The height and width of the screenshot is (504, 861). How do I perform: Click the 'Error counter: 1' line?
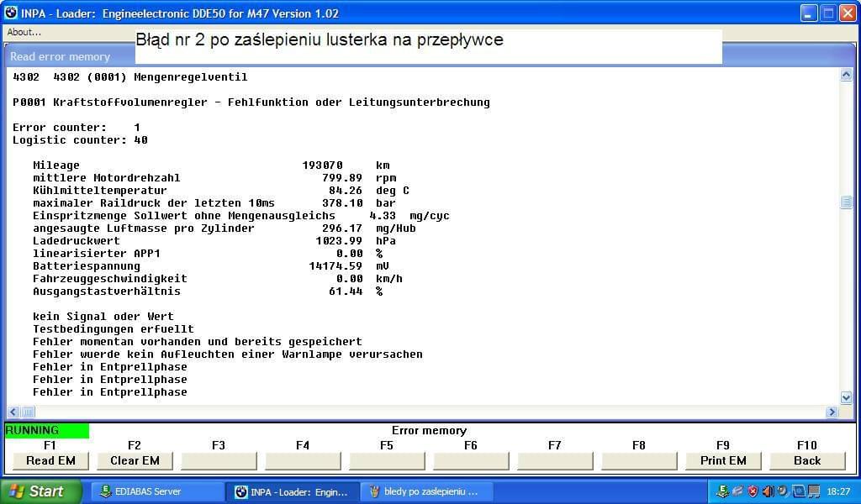point(77,127)
